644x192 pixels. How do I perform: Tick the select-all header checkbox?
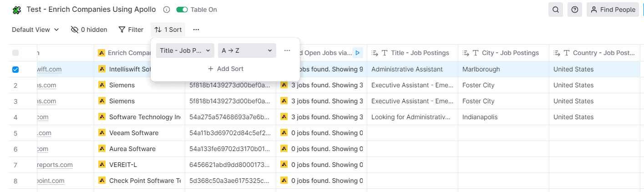pyautogui.click(x=15, y=53)
